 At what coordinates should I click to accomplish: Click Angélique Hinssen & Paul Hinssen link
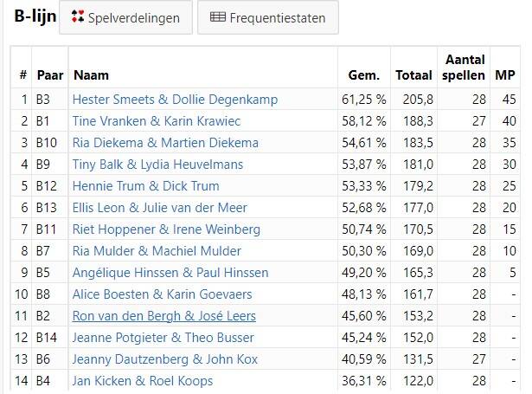click(x=170, y=273)
